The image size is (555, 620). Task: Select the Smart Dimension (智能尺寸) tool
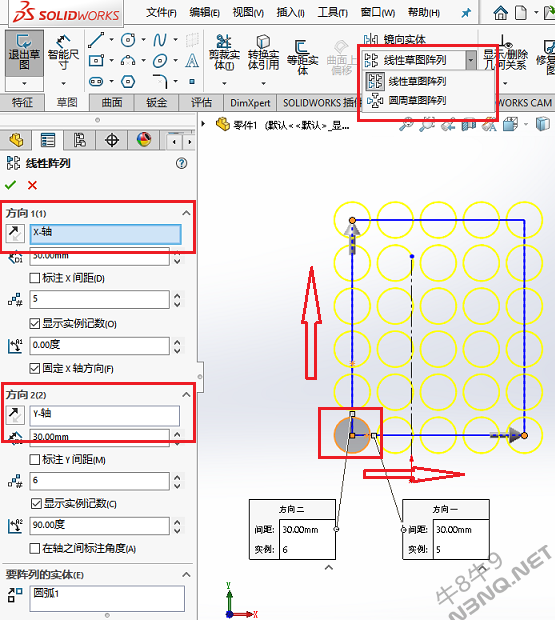(63, 53)
